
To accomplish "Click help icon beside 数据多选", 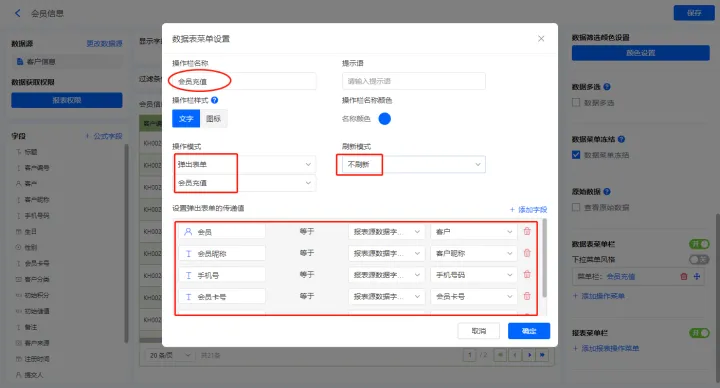I will point(607,86).
